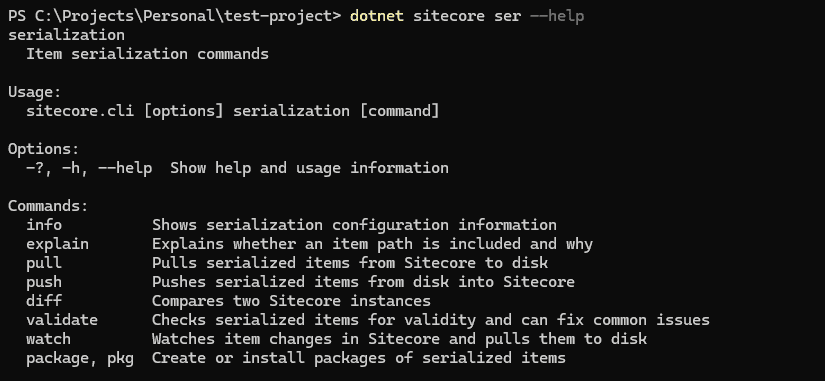
Task: Click 'sitecore.cli [options] serialization [command]' usage line
Action: pos(233,111)
